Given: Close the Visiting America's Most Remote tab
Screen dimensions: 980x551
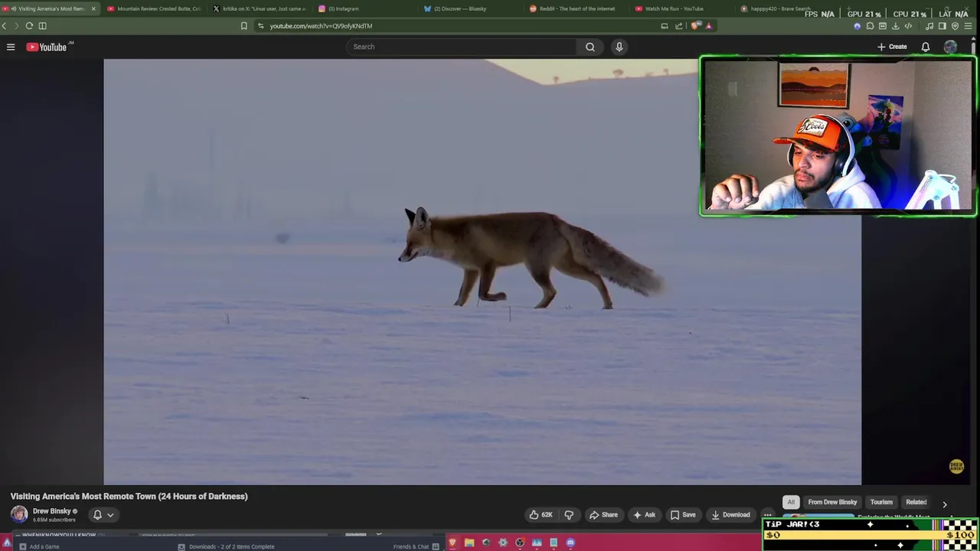Looking at the screenshot, I should pos(93,8).
